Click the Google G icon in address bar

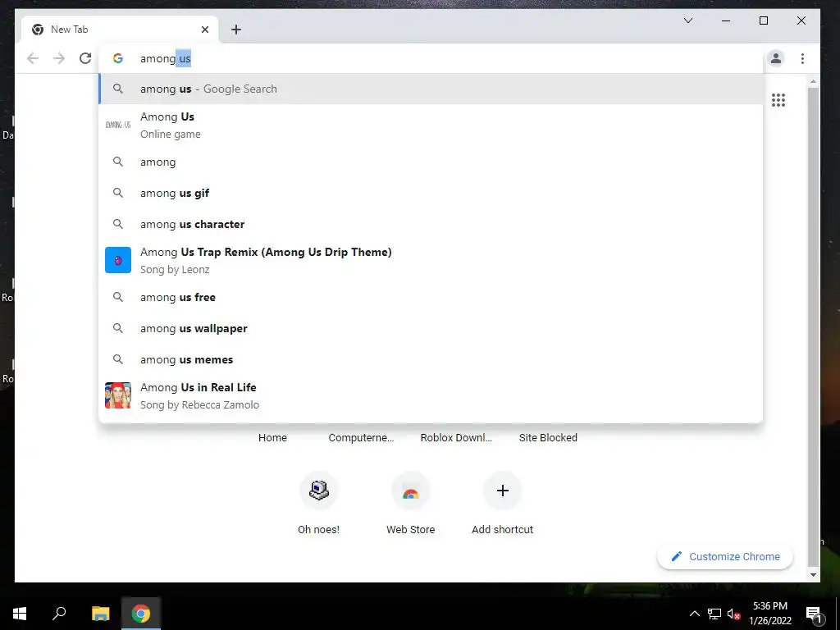pyautogui.click(x=118, y=58)
